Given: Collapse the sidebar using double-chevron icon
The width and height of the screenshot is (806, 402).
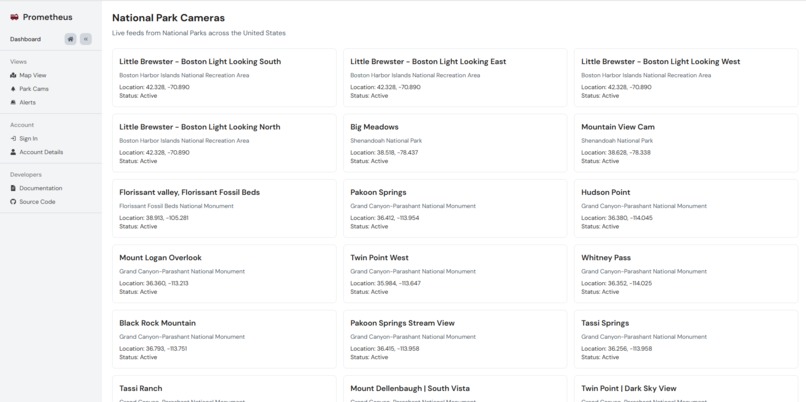Looking at the screenshot, I should pos(86,39).
